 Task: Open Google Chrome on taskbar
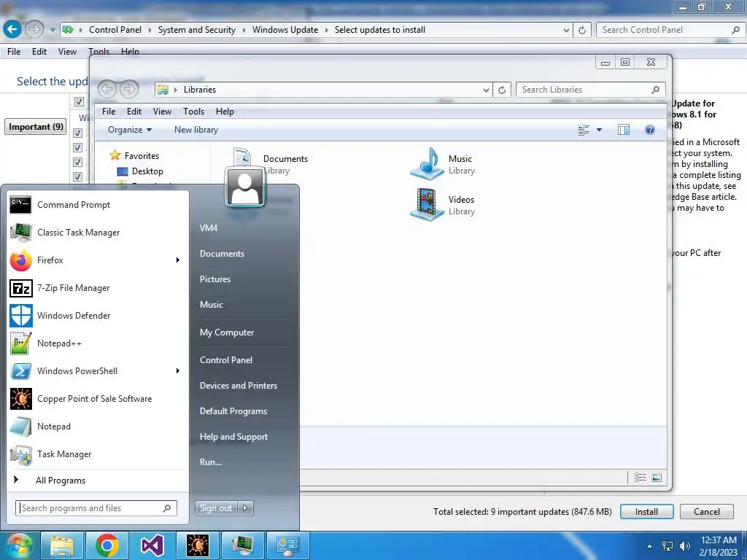tap(107, 545)
